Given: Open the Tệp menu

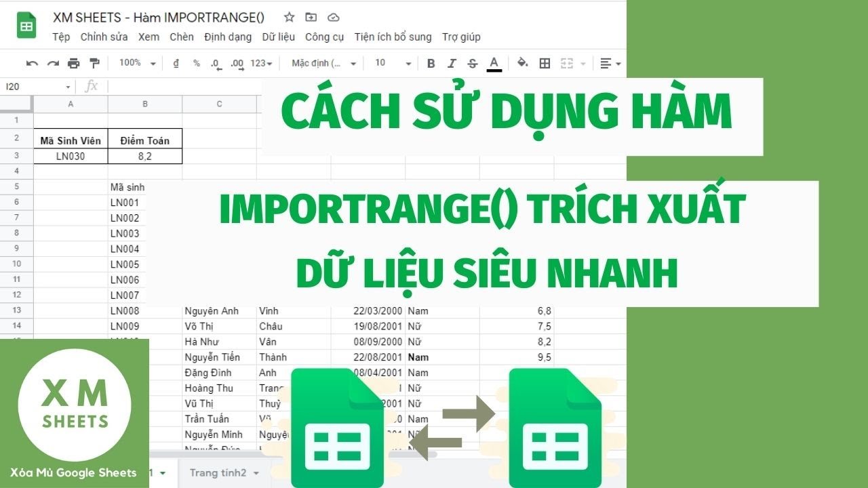Looking at the screenshot, I should tap(61, 37).
